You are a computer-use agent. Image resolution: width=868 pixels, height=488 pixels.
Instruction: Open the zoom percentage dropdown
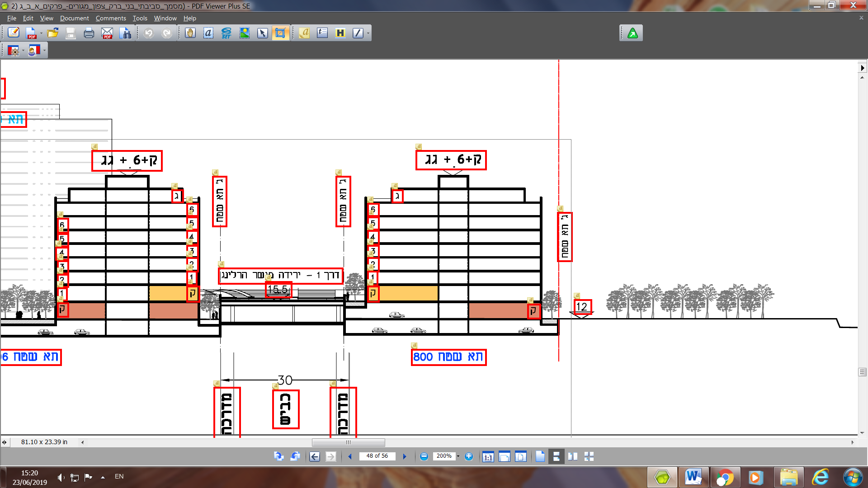point(458,456)
